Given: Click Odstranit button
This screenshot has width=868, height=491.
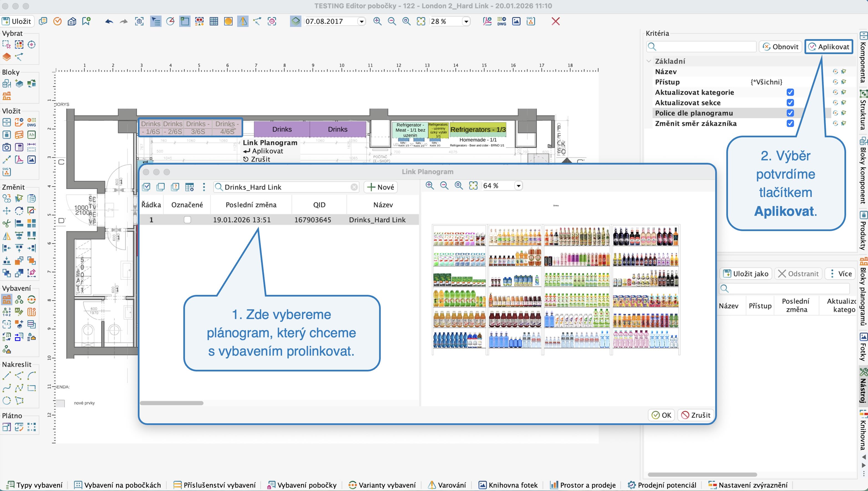Looking at the screenshot, I should point(798,274).
